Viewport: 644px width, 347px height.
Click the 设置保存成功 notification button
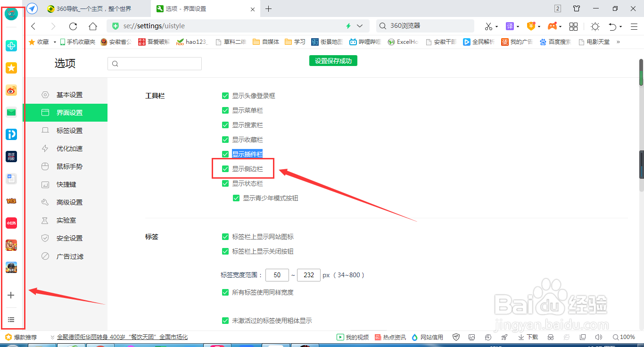(x=333, y=60)
